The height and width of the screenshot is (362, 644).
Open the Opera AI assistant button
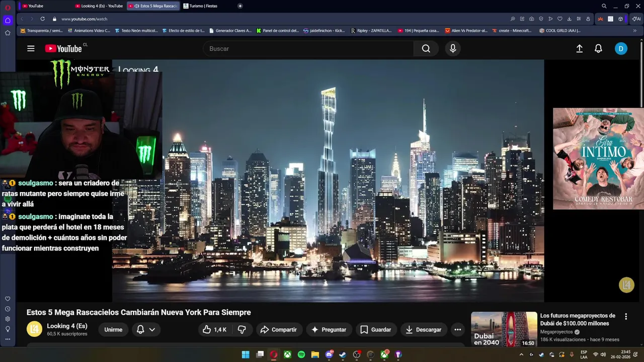coord(636,19)
